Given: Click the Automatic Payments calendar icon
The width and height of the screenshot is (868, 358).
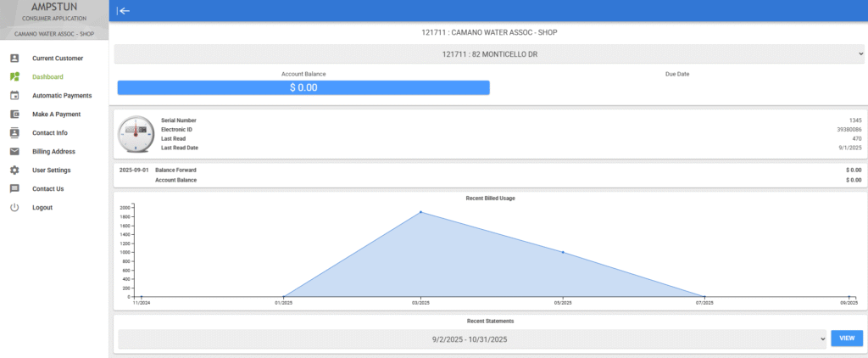Looking at the screenshot, I should tap(14, 96).
